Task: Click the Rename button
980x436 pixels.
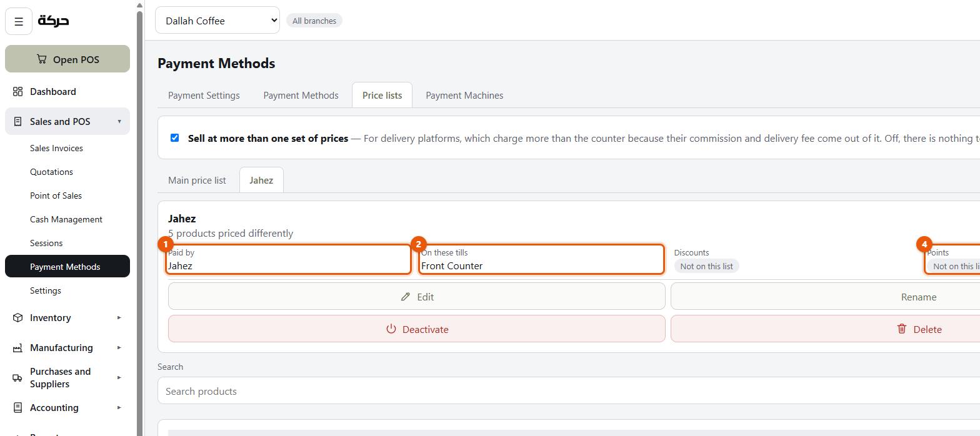Action: 918,297
